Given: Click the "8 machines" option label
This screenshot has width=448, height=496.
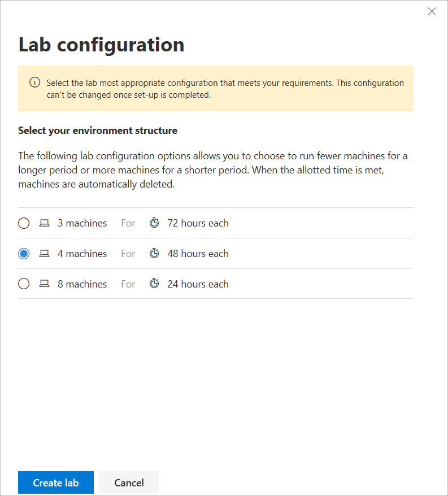Looking at the screenshot, I should (82, 284).
